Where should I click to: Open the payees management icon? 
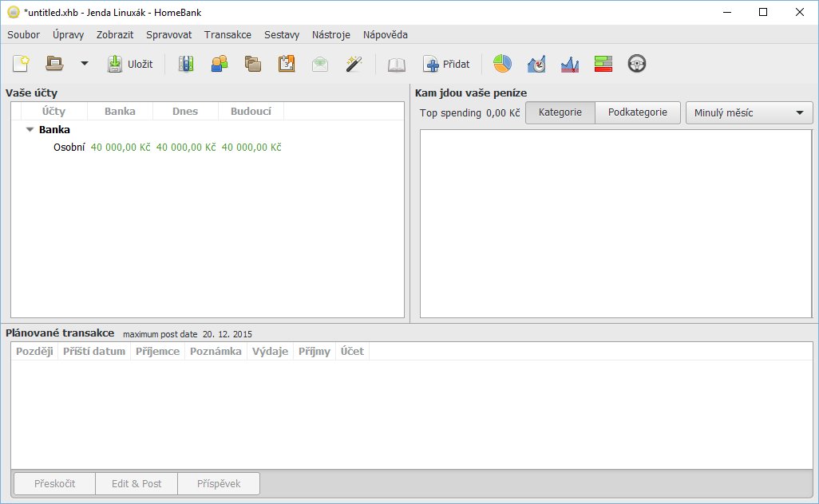tap(220, 64)
